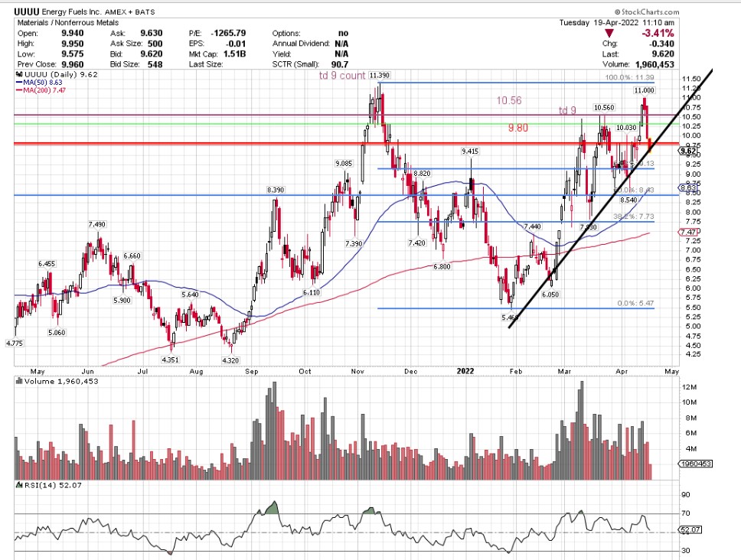Click the 8.390 price label
This screenshot has width=741, height=560.
click(x=276, y=190)
